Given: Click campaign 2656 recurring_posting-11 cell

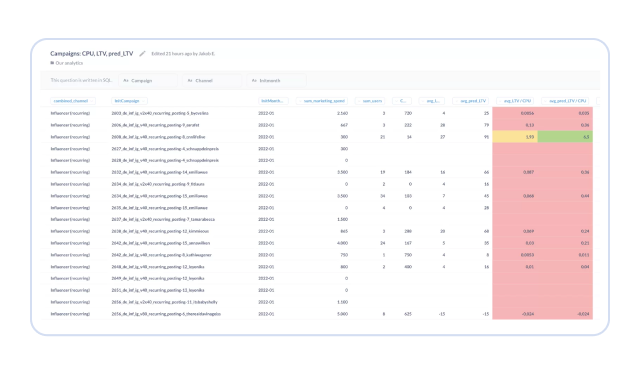Looking at the screenshot, I should click(x=164, y=302).
